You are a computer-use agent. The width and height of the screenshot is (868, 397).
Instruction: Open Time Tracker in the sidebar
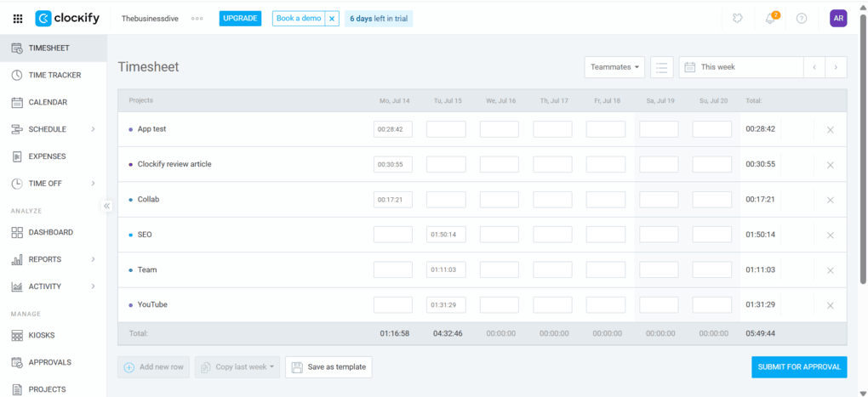53,75
